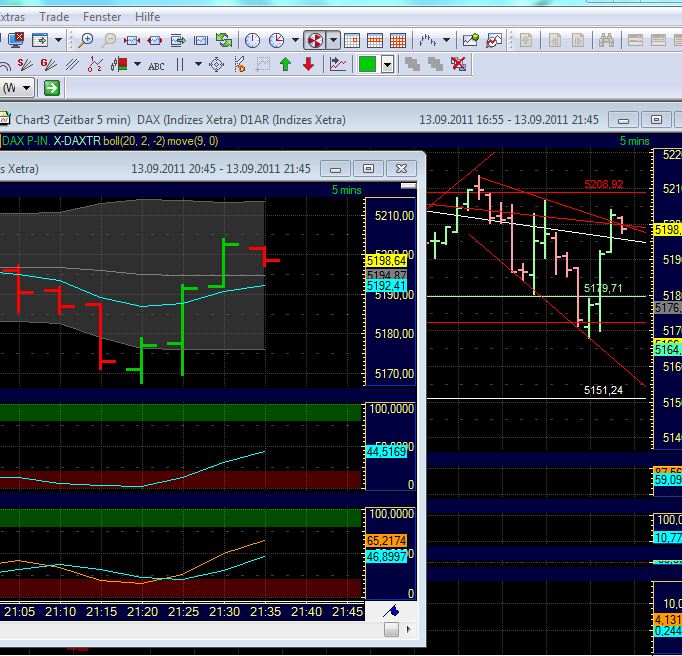Click the green refresh arrows icon
Viewport: 682px width, 656px height.
(x=225, y=41)
